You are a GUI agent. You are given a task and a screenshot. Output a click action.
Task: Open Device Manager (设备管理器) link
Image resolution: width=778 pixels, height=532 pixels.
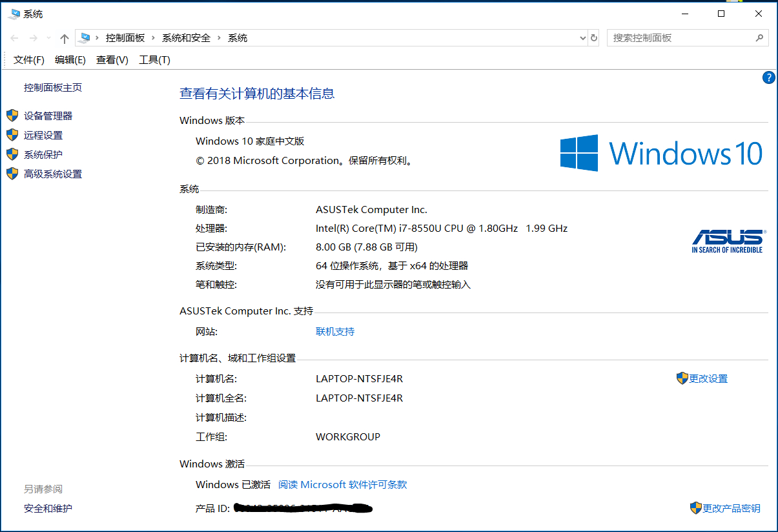(48, 116)
